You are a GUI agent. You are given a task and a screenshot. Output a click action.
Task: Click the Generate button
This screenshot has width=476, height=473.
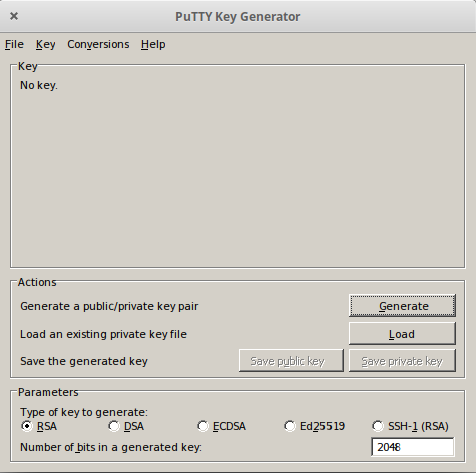(402, 306)
